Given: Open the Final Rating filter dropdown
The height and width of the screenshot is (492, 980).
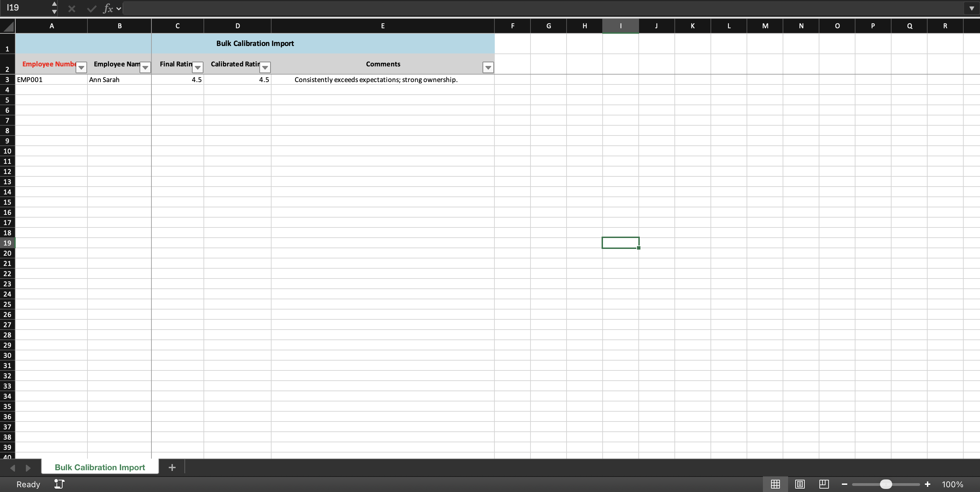Looking at the screenshot, I should 197,67.
